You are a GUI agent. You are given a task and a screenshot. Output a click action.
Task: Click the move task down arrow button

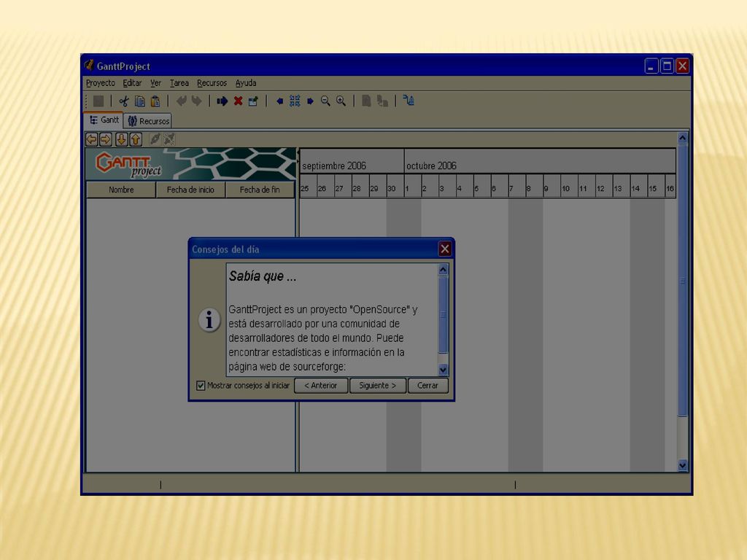[x=122, y=139]
